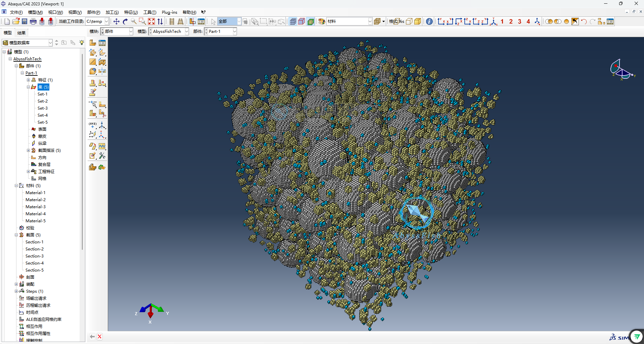Open the Part-1 part dropdown
Viewport: 644px width, 344px height.
[x=235, y=31]
